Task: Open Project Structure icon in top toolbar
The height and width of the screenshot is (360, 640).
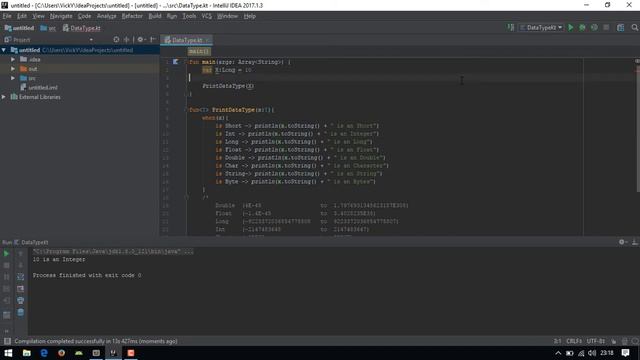Action: click(x=620, y=27)
